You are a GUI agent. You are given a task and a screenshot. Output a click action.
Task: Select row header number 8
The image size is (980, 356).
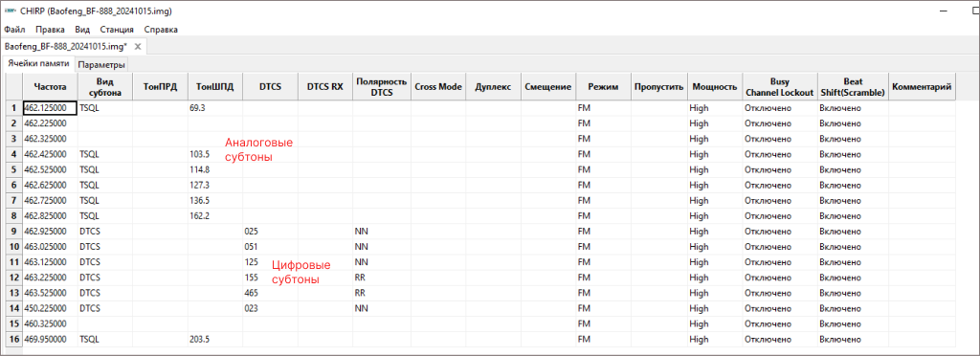[13, 216]
